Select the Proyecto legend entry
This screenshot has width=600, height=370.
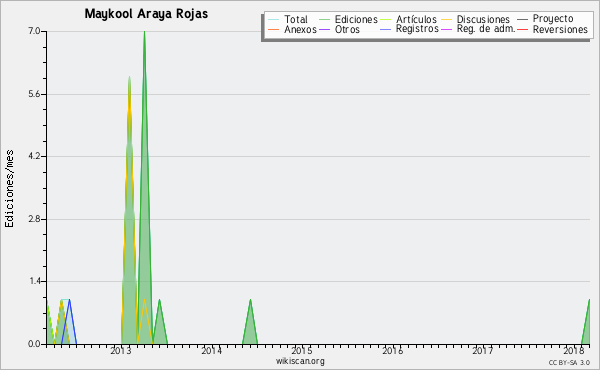545,18
